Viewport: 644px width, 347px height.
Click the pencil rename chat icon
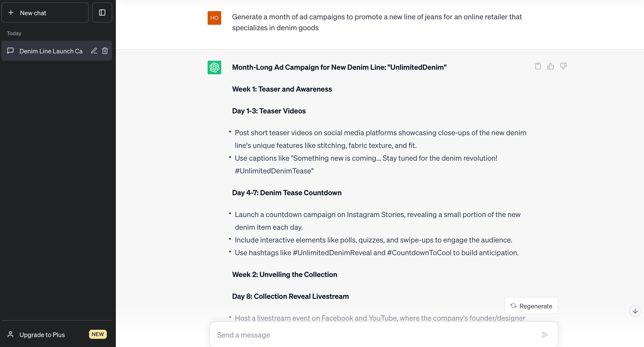click(94, 51)
